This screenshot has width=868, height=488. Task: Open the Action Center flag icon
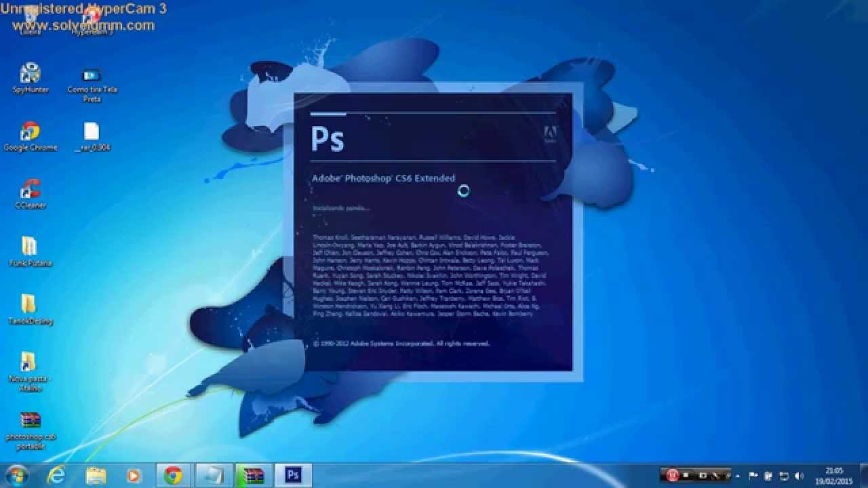click(753, 476)
